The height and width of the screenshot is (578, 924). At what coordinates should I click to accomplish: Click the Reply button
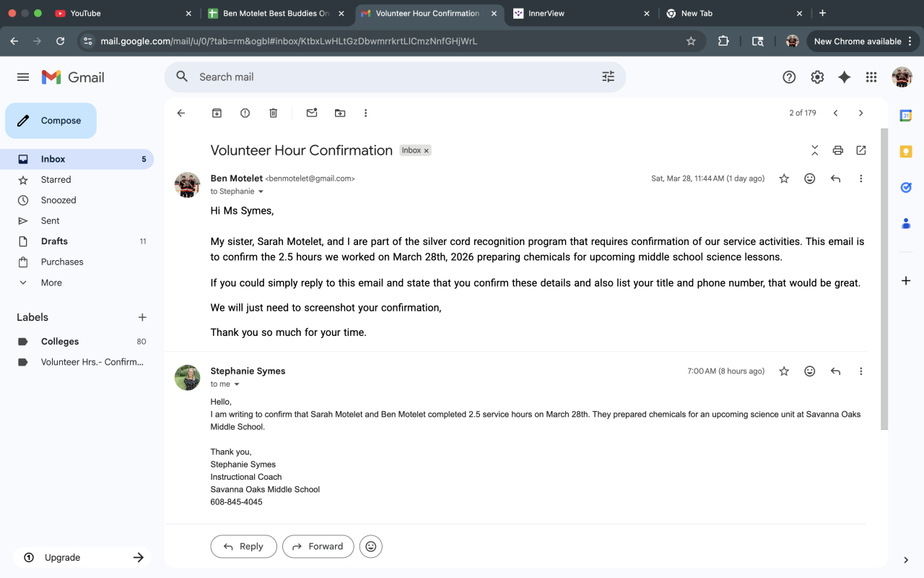point(243,547)
